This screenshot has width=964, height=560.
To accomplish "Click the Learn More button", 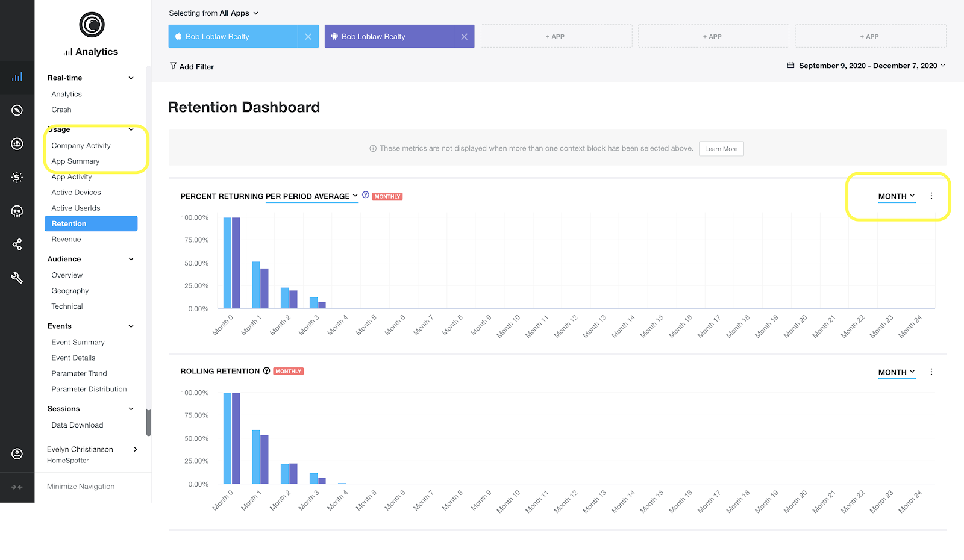I will pos(721,148).
